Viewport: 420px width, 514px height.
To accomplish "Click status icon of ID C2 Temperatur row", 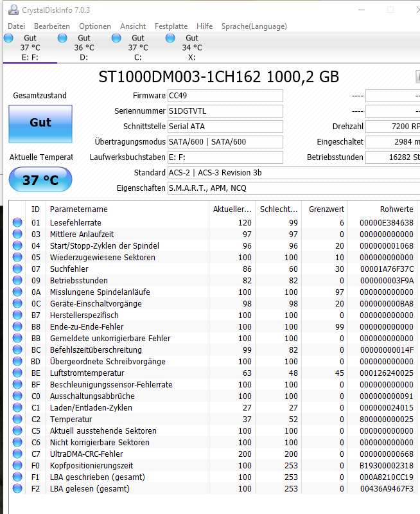I will (x=17, y=419).
